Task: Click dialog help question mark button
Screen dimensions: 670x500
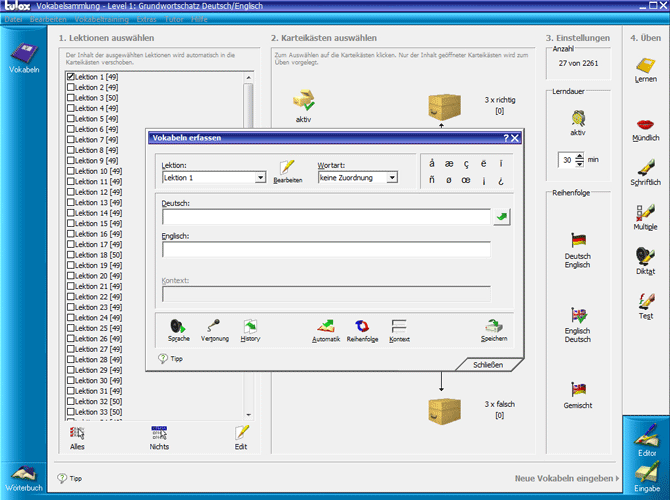Action: coord(505,138)
